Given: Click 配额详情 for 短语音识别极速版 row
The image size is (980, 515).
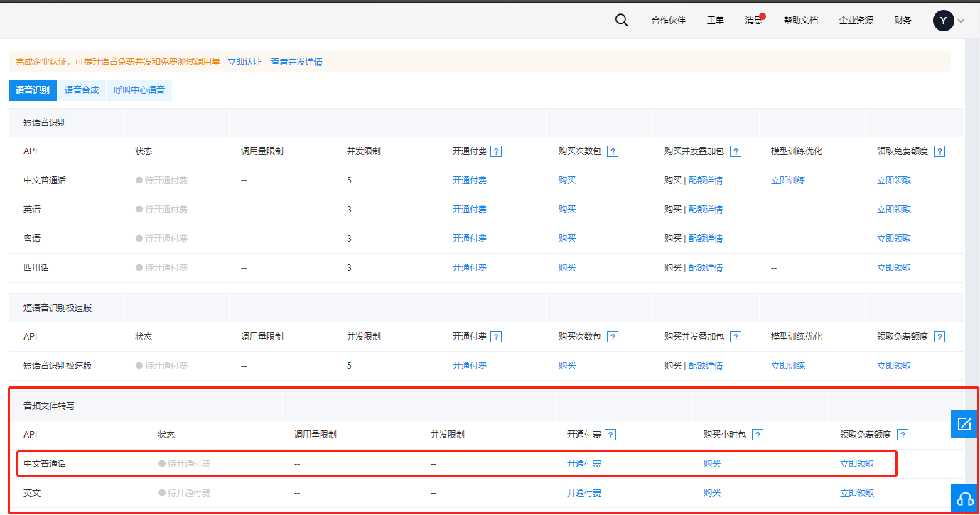Looking at the screenshot, I should coord(706,366).
